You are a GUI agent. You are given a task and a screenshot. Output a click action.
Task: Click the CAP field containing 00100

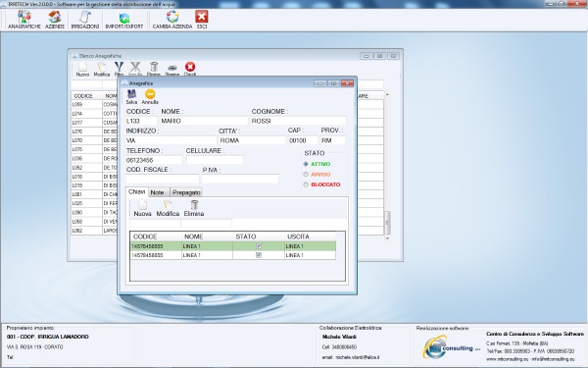303,140
